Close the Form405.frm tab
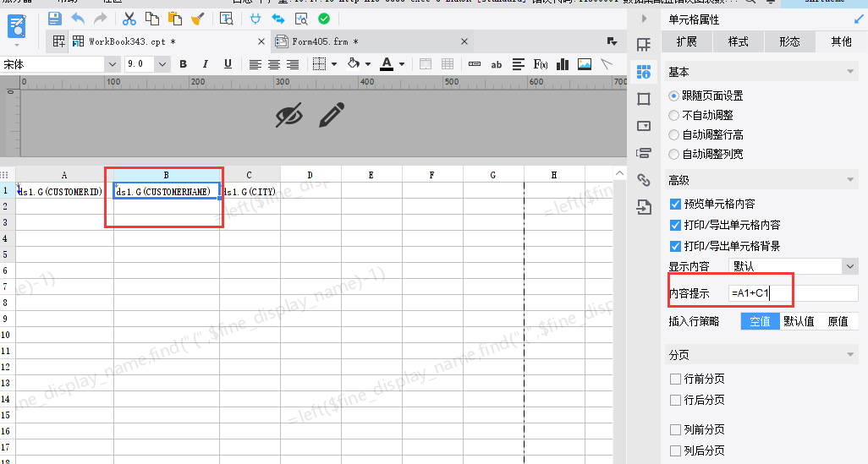This screenshot has height=464, width=868. (x=464, y=41)
